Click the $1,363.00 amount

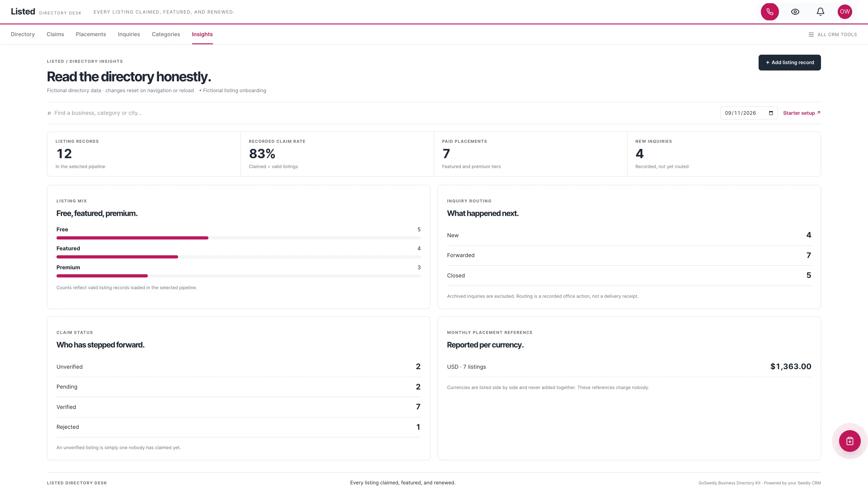click(790, 366)
